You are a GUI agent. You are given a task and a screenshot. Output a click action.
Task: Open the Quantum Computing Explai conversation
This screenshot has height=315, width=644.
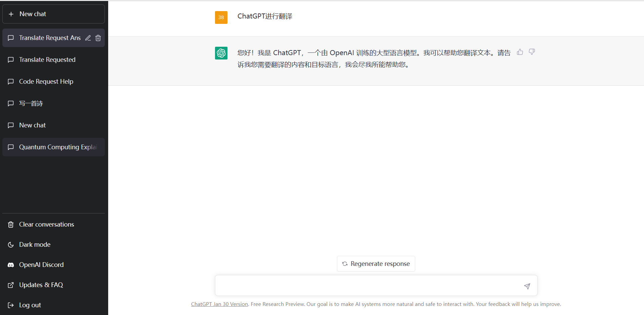pyautogui.click(x=53, y=147)
